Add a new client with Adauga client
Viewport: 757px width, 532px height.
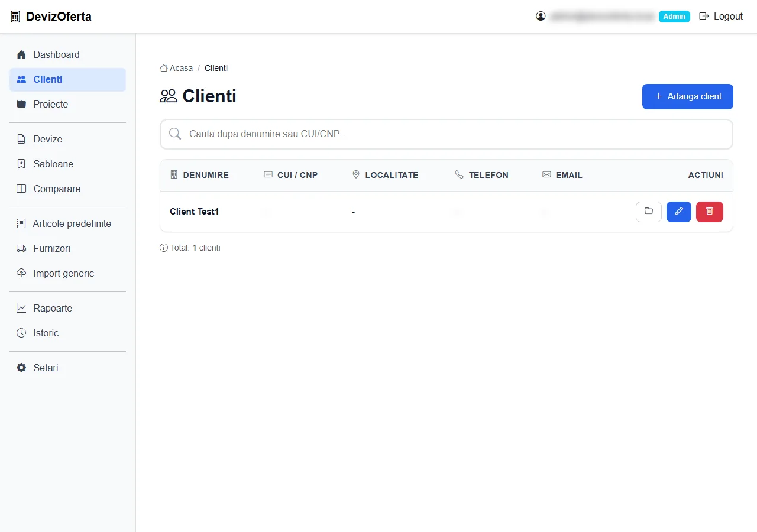coord(687,96)
